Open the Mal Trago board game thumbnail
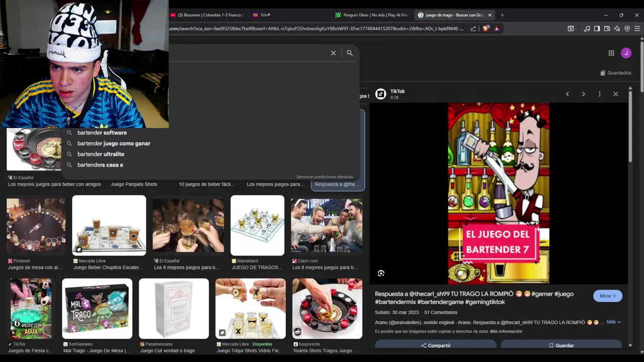 tap(97, 309)
